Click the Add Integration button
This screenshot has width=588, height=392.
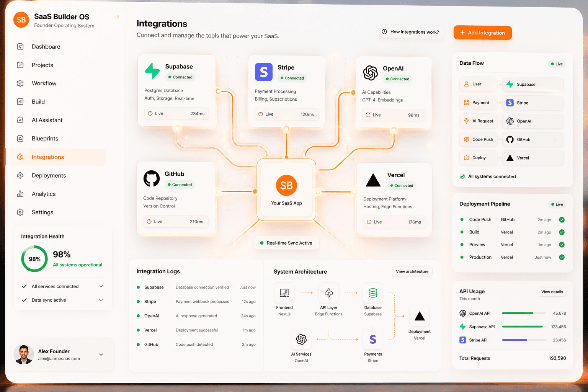coord(482,33)
